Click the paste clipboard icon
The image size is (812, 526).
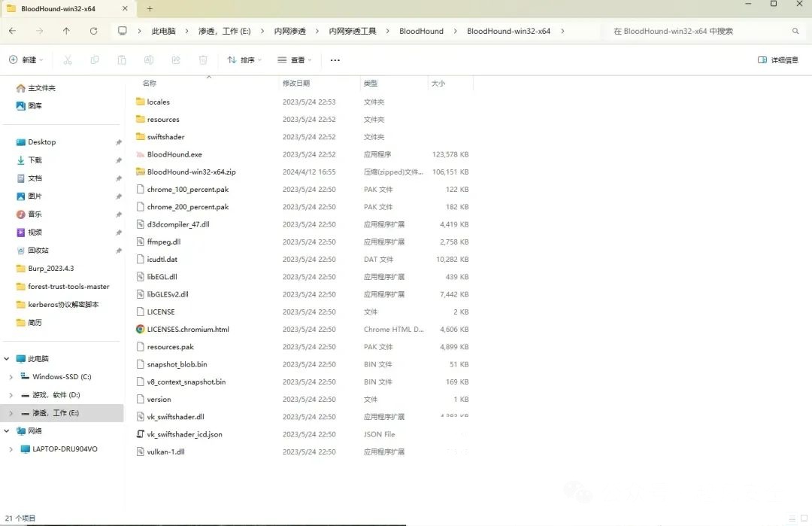(122, 60)
